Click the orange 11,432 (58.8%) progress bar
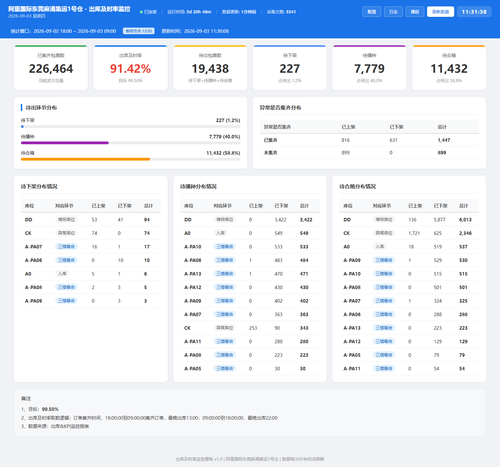The image size is (500, 467). click(130, 159)
